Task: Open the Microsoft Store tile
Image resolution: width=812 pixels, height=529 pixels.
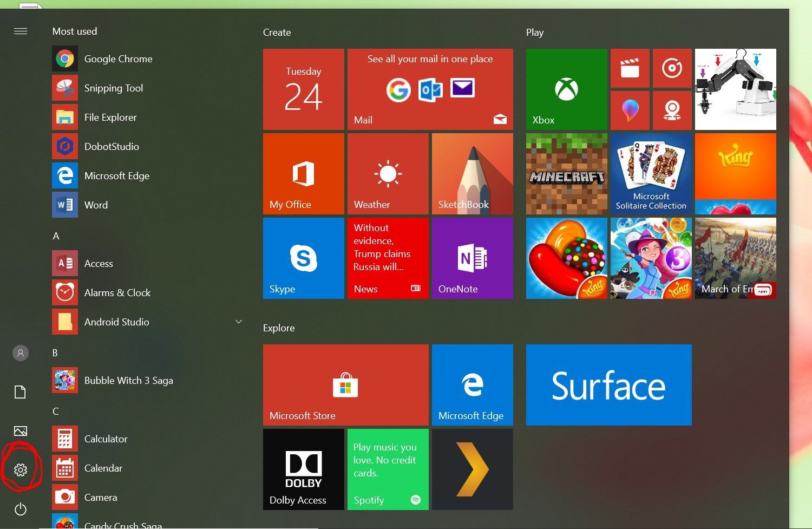Action: 346,385
